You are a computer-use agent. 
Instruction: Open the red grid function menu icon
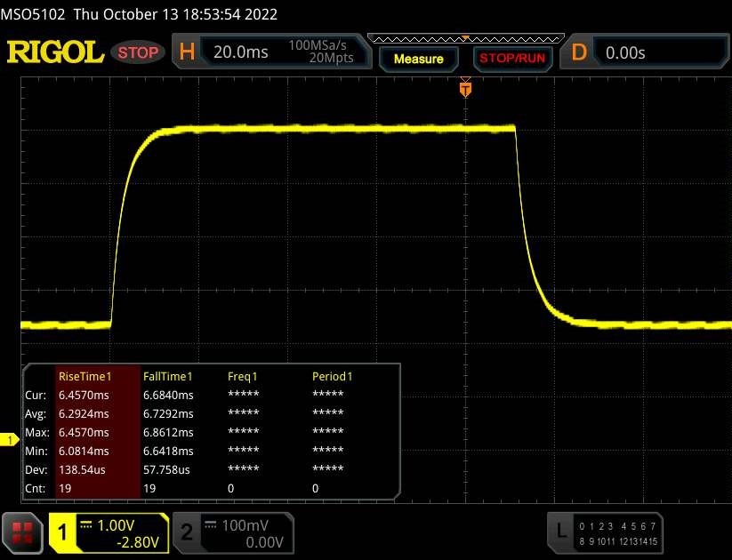24,532
